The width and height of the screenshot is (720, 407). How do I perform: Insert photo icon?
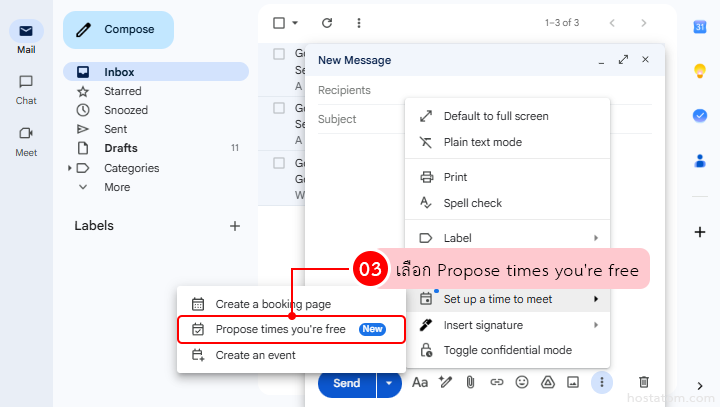pos(573,382)
